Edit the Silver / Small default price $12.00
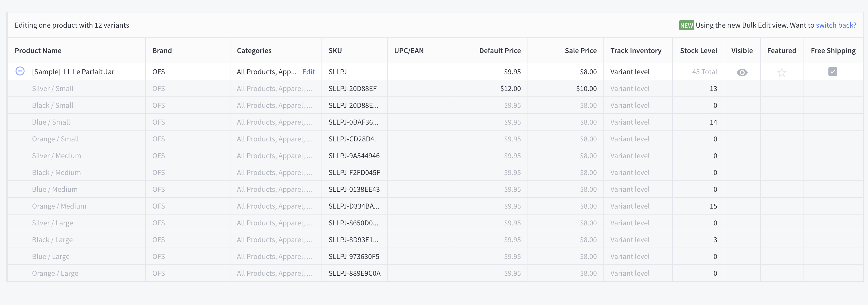 pos(510,89)
